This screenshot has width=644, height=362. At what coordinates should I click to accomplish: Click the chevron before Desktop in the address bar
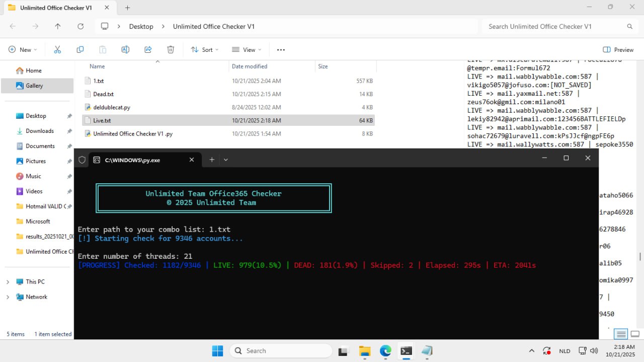119,26
